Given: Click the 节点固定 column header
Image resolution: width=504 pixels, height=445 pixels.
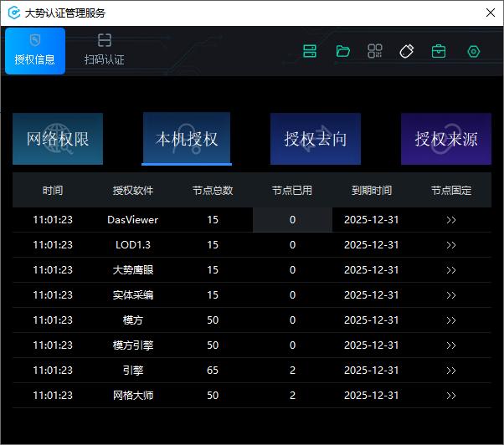Looking at the screenshot, I should (451, 191).
